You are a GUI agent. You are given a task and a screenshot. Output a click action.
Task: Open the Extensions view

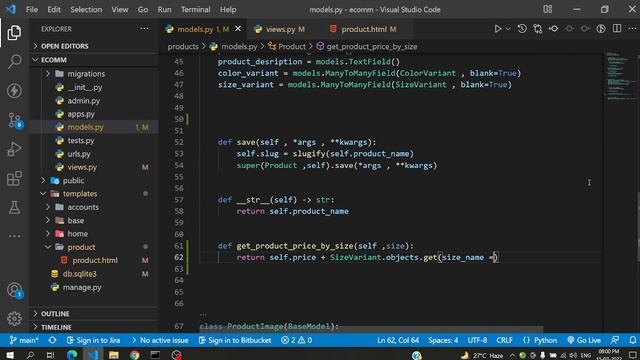14,178
